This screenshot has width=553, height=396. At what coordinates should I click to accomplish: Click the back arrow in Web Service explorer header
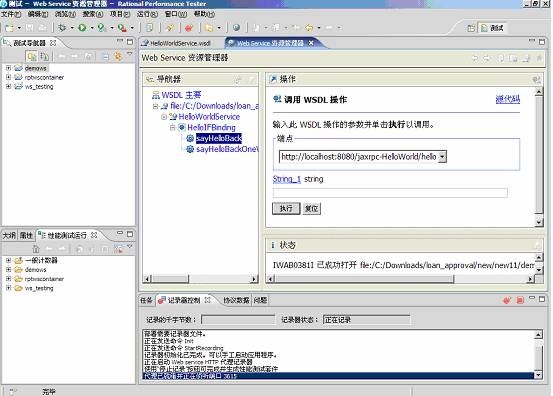click(x=475, y=58)
